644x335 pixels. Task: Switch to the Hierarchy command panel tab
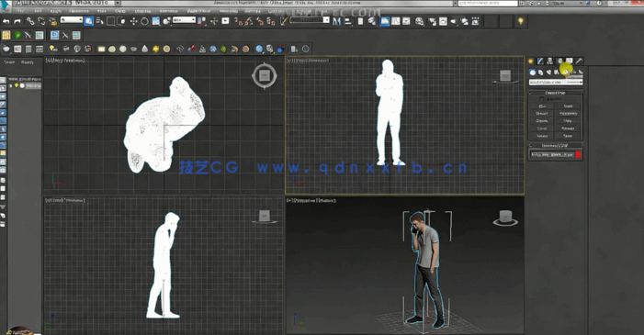pyautogui.click(x=550, y=61)
